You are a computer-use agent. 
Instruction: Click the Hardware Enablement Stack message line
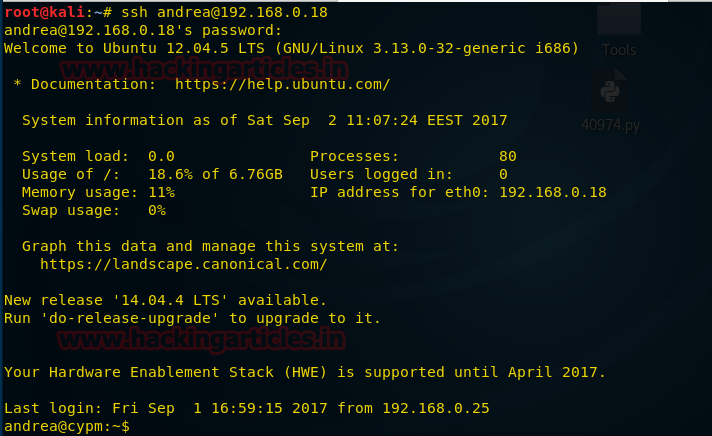click(x=305, y=372)
